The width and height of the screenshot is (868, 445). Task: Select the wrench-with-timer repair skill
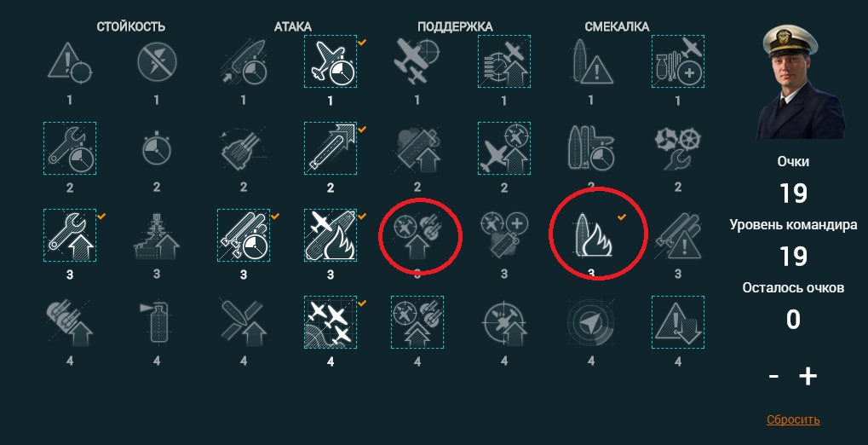point(70,148)
